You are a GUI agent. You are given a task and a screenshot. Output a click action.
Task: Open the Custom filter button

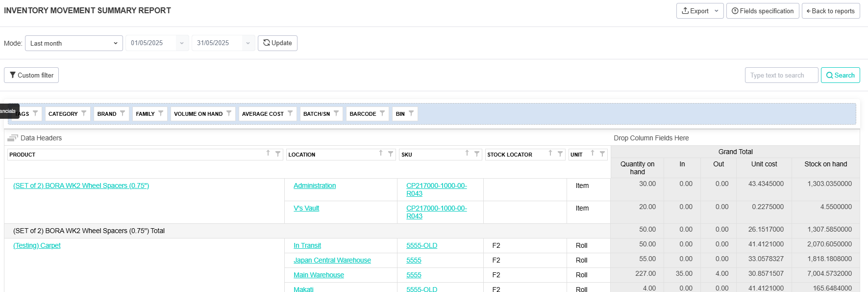coord(31,75)
